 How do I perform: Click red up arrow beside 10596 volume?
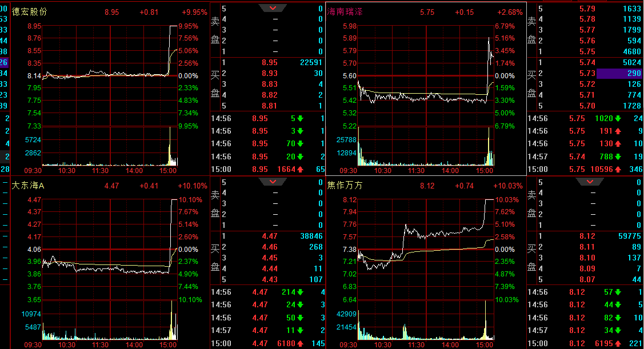pos(618,169)
